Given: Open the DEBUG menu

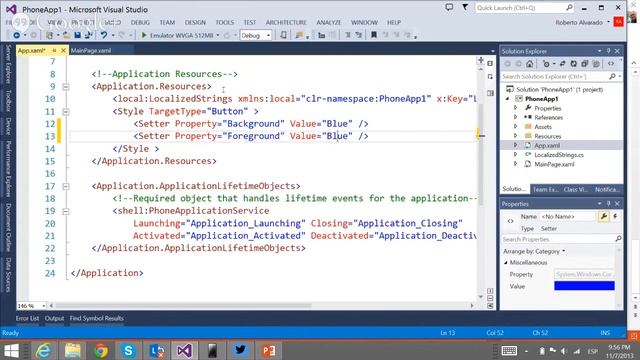Looking at the screenshot, I should point(140,22).
